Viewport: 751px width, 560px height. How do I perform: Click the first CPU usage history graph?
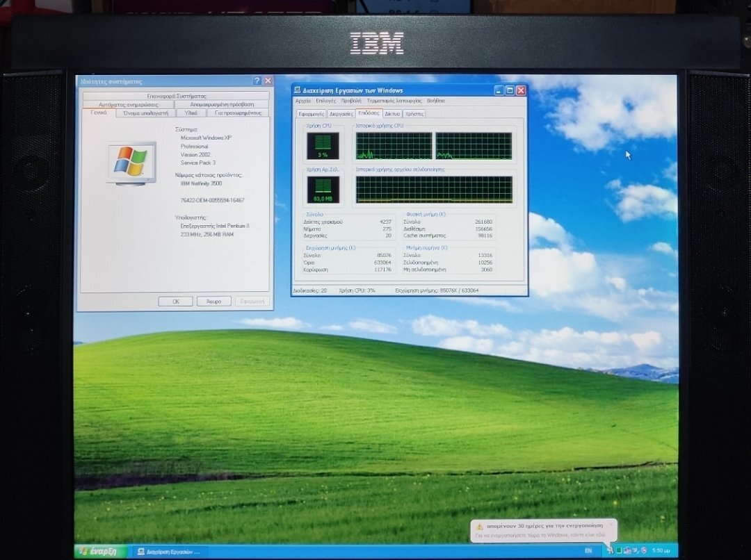pos(394,146)
